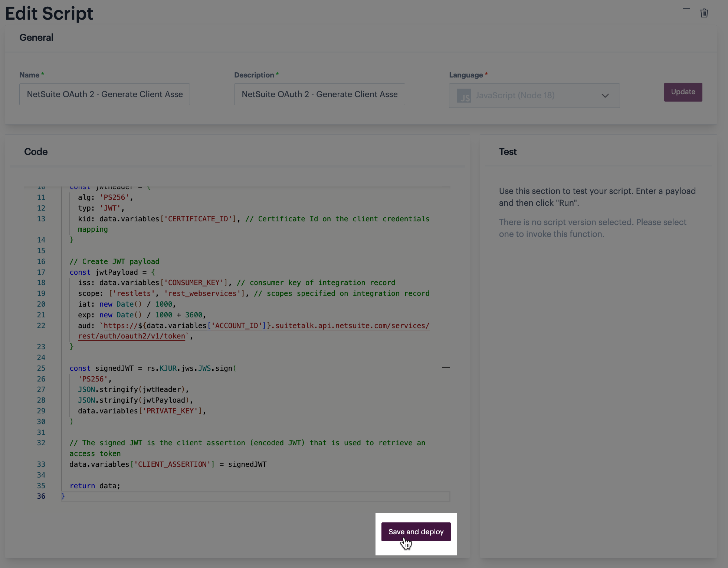Image resolution: width=728 pixels, height=568 pixels.
Task: Click the Test panel heading
Action: click(508, 152)
